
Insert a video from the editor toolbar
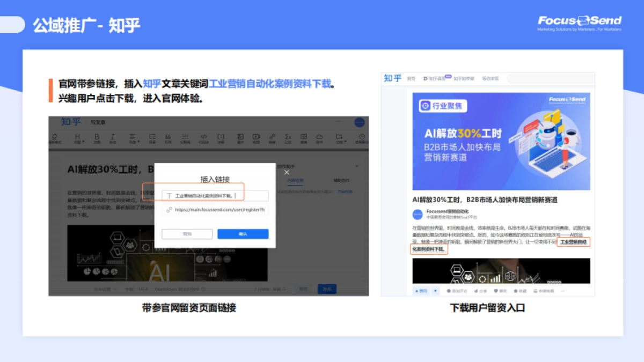tap(256, 136)
